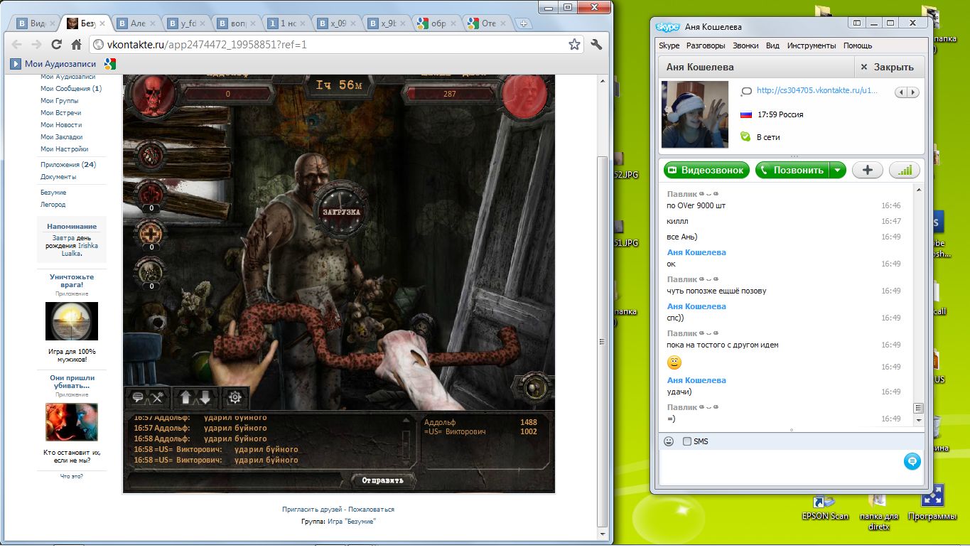
Task: Click the Позвонить call button
Action: (792, 170)
